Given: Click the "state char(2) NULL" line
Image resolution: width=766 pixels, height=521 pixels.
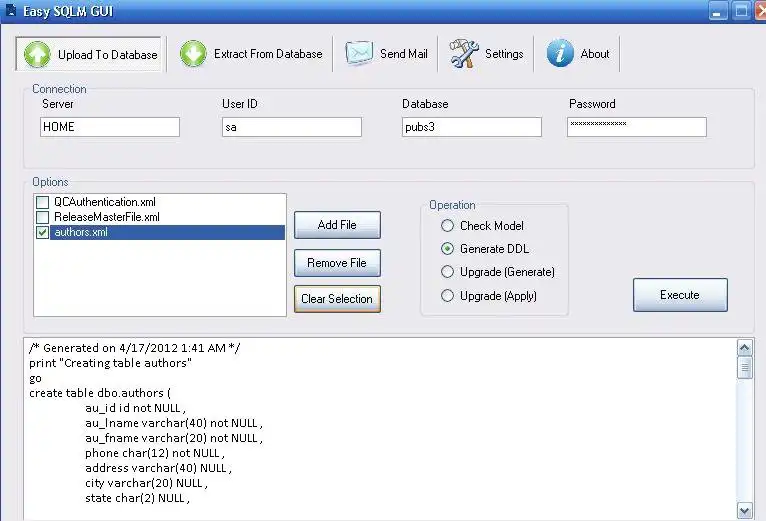Looking at the screenshot, I should pyautogui.click(x=137, y=499).
